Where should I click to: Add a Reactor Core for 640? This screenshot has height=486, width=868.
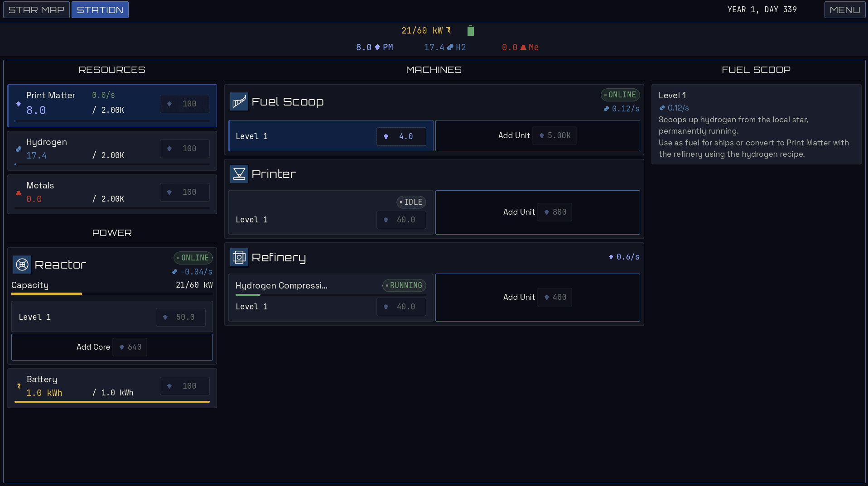[x=112, y=347]
